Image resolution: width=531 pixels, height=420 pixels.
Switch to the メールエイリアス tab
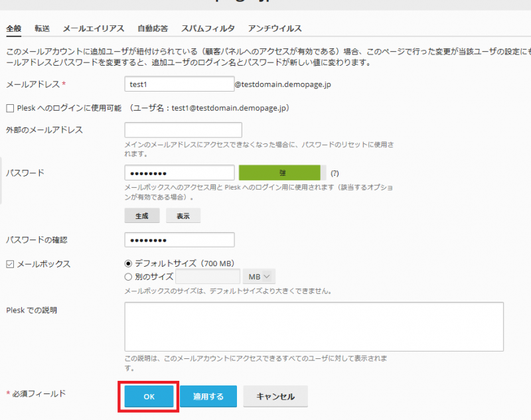point(94,29)
